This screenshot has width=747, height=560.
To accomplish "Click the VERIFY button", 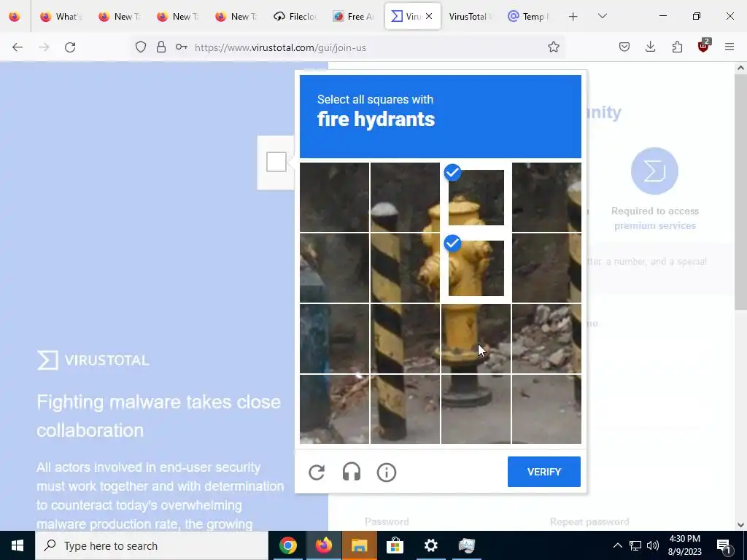I will click(x=544, y=472).
